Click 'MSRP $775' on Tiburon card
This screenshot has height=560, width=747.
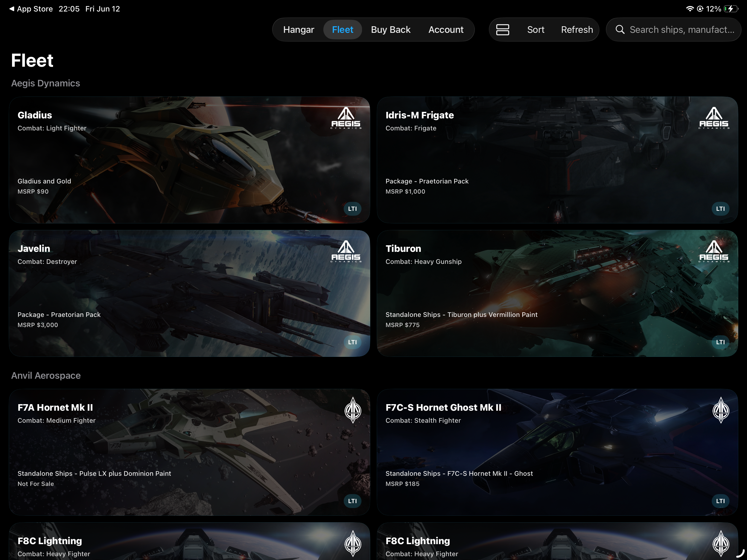[402, 325]
